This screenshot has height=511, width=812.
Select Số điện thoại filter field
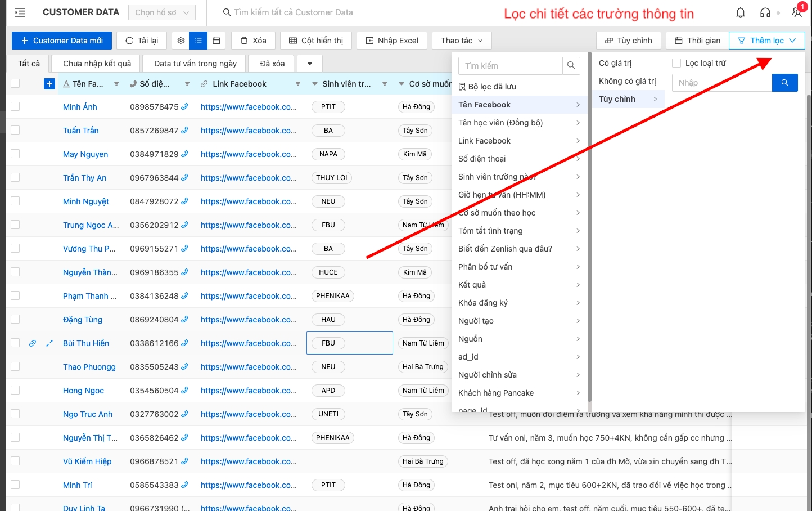pos(482,159)
